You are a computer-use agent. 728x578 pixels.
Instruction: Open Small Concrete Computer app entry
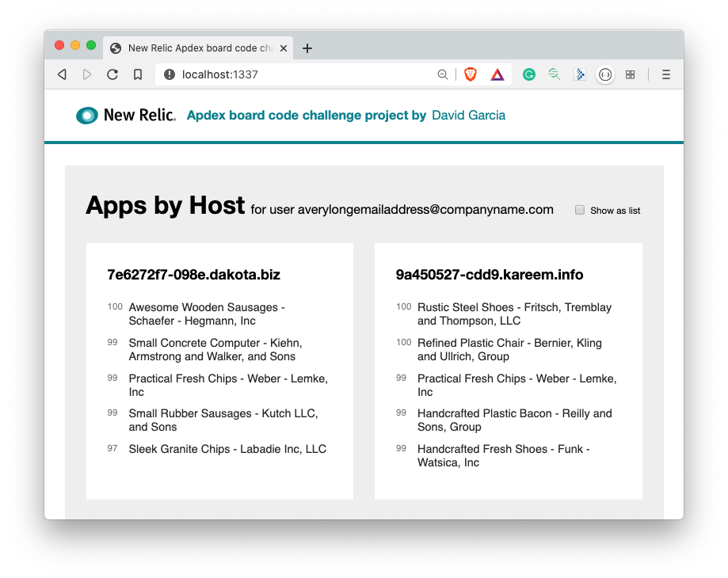[x=215, y=350]
